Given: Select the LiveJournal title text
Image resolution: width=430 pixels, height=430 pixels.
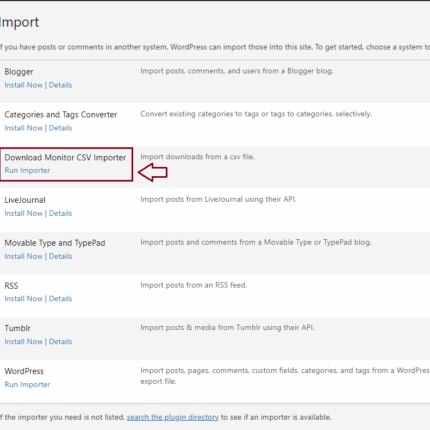Looking at the screenshot, I should [25, 200].
